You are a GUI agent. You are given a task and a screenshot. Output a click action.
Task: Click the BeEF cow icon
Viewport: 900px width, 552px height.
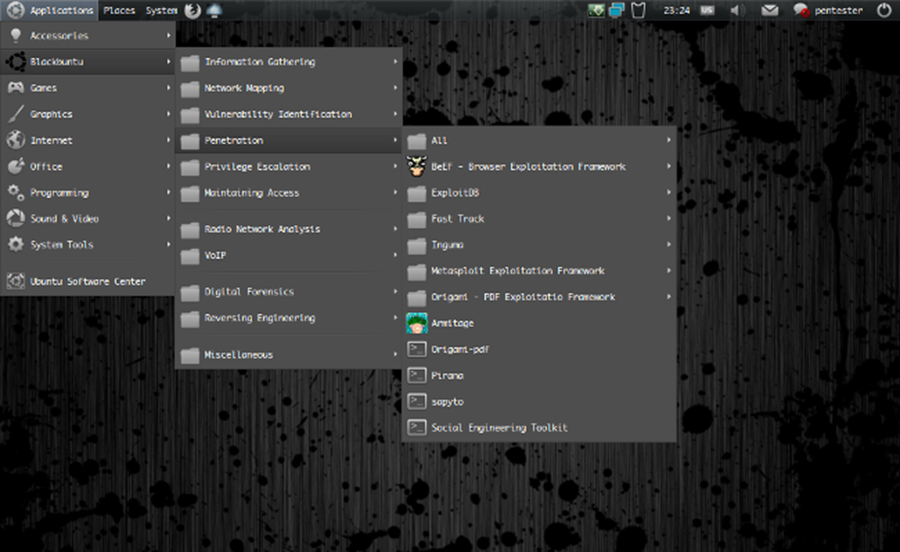[417, 166]
